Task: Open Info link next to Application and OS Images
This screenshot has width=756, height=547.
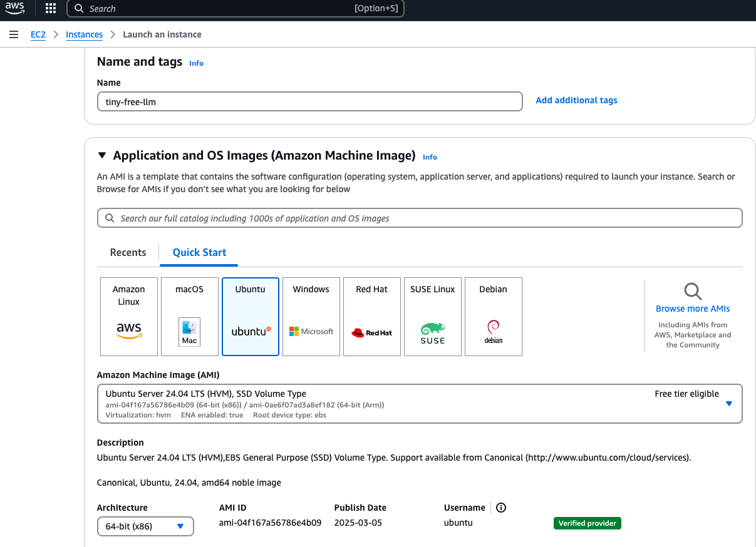Action: [x=430, y=157]
